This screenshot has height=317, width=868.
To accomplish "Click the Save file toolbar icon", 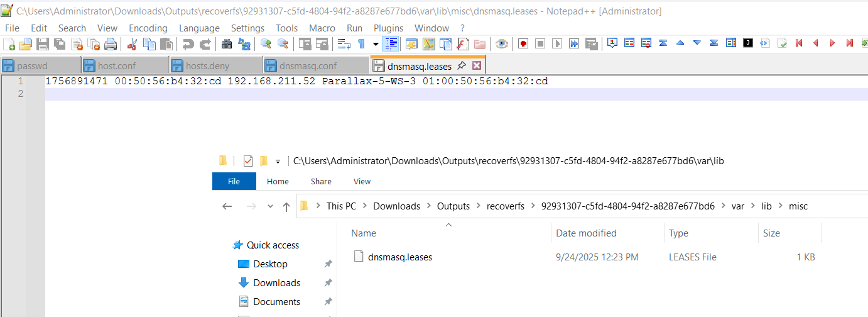I will pyautogui.click(x=42, y=43).
